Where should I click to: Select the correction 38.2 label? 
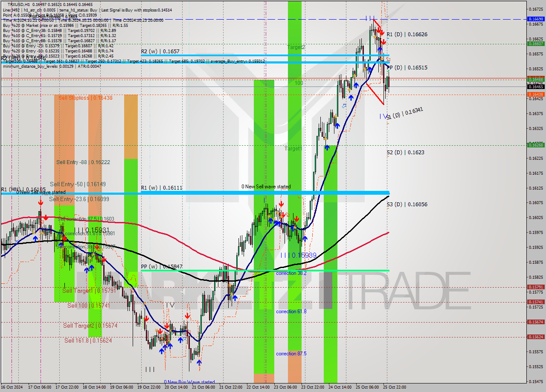[291, 273]
